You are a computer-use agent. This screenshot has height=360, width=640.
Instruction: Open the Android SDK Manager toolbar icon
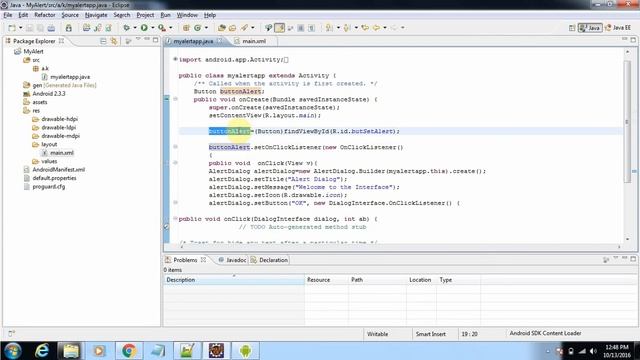pos(69,28)
